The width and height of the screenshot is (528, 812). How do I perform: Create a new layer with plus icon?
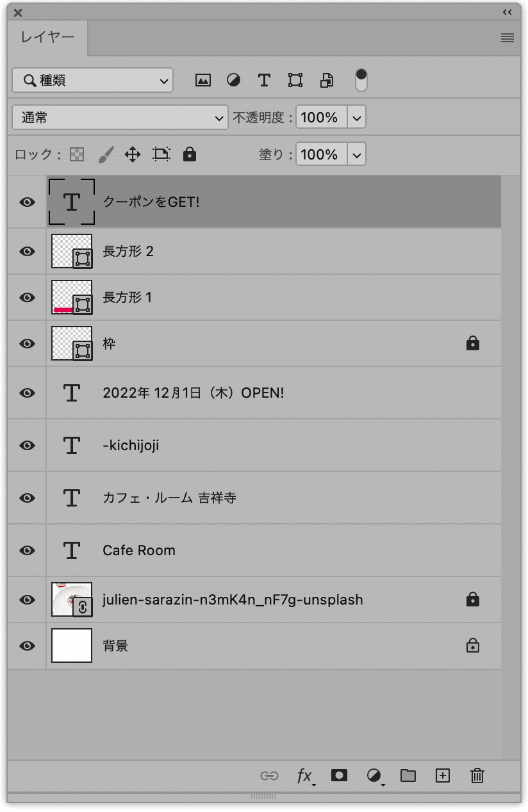point(443,775)
